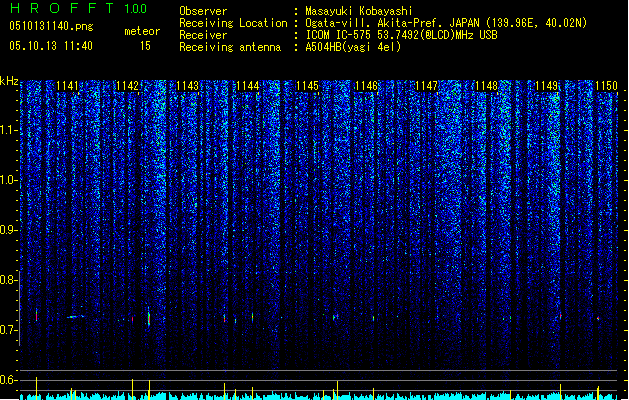Select the meteor count value 15

145,46
